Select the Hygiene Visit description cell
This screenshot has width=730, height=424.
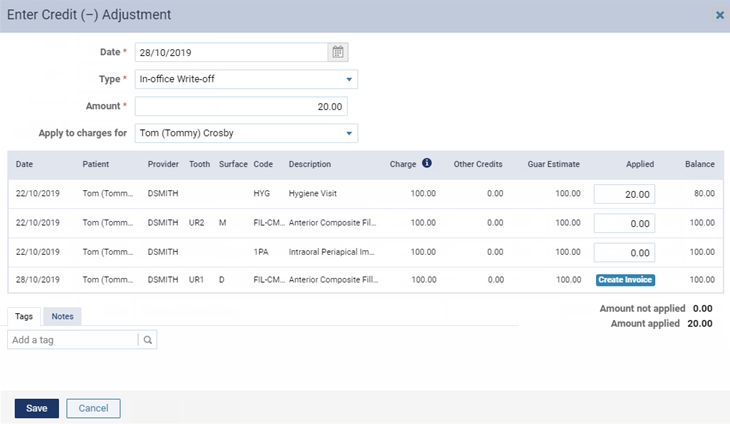pos(312,193)
